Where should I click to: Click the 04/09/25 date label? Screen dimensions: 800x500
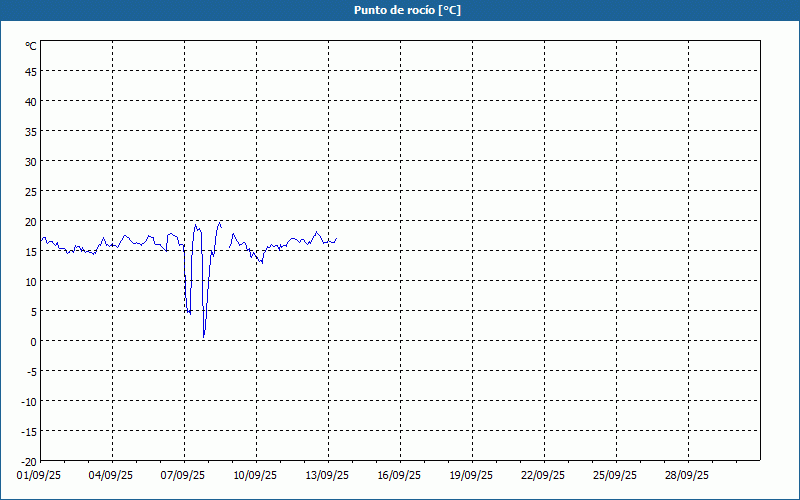(111, 476)
